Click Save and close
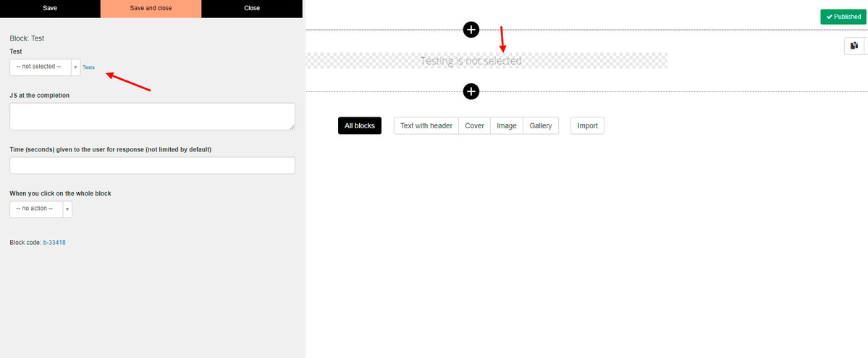The width and height of the screenshot is (868, 358). pos(151,8)
